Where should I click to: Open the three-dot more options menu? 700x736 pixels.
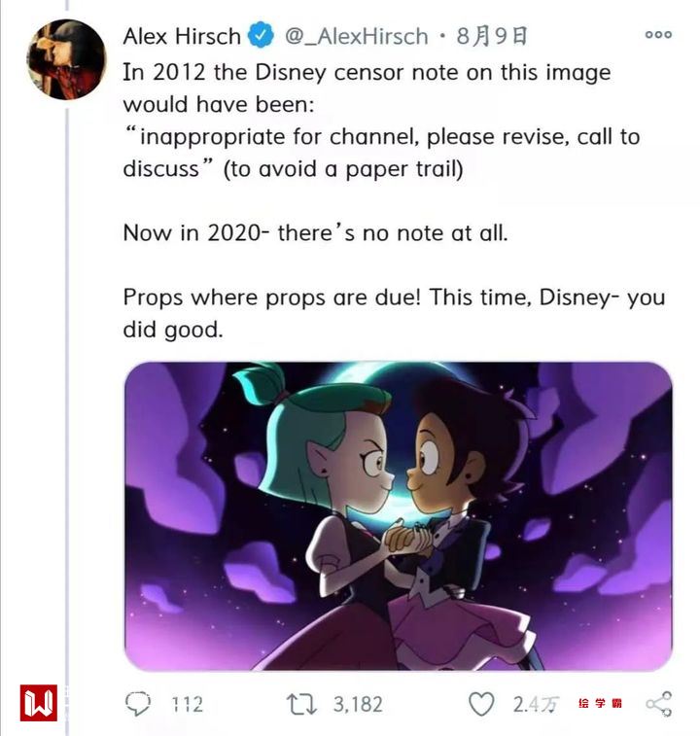click(658, 35)
